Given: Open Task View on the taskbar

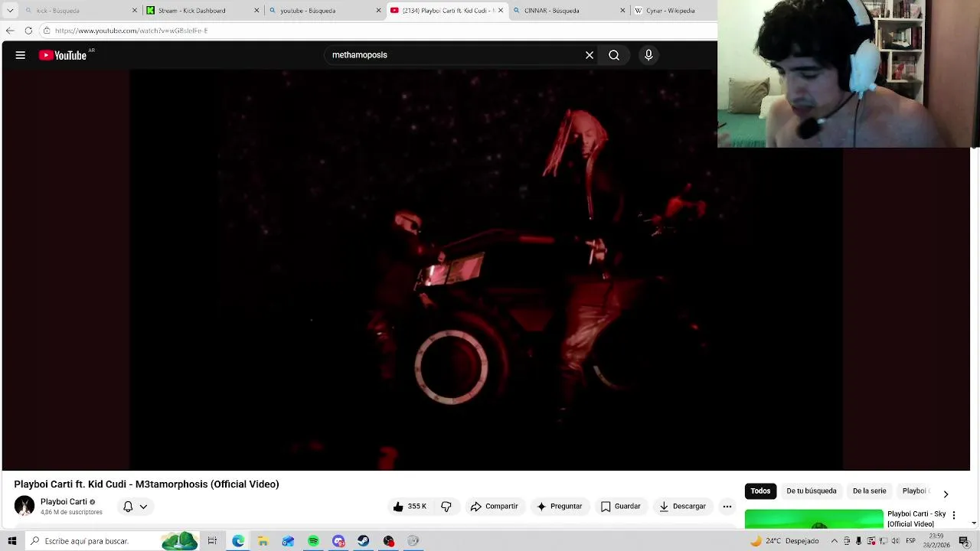Looking at the screenshot, I should coord(212,541).
